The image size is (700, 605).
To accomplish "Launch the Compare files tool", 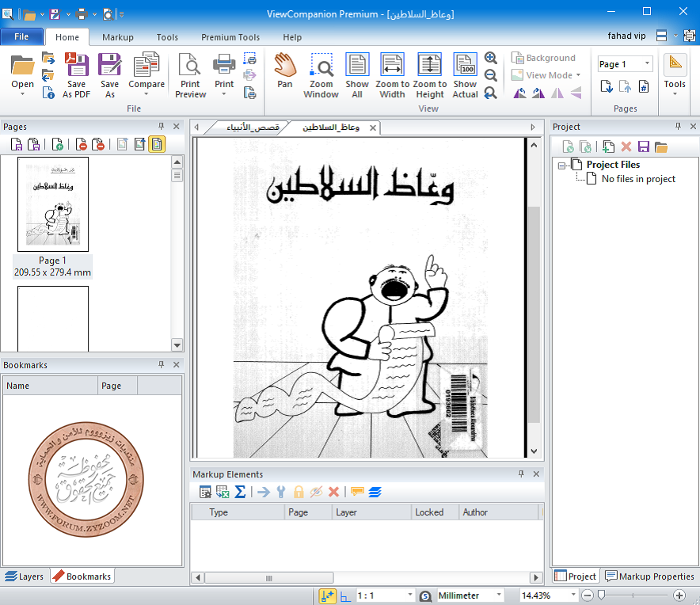I will click(x=146, y=70).
